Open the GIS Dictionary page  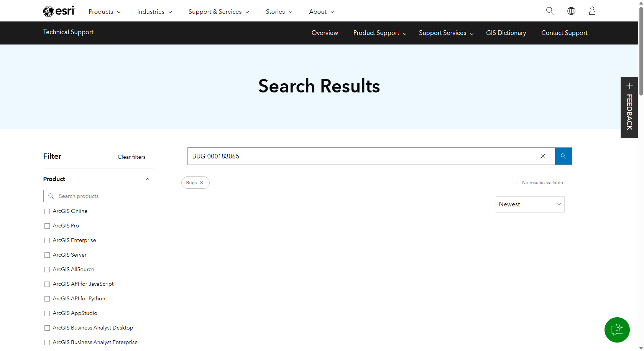[506, 33]
